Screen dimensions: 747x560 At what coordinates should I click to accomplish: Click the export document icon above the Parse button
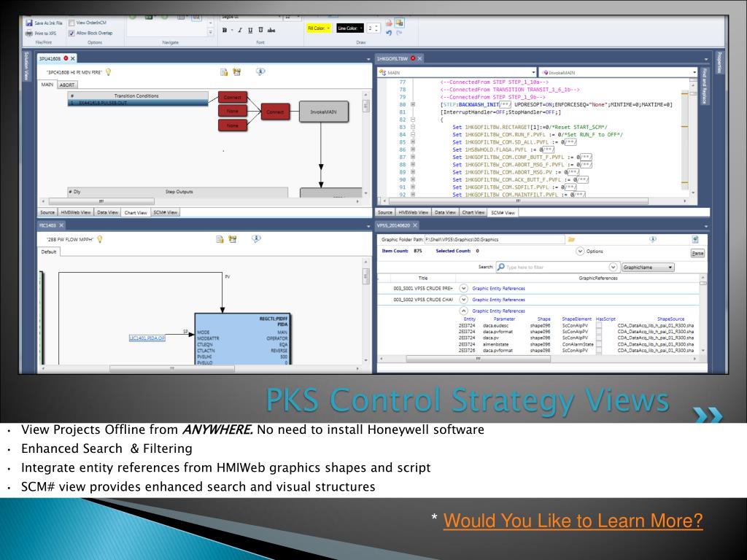tap(695, 239)
